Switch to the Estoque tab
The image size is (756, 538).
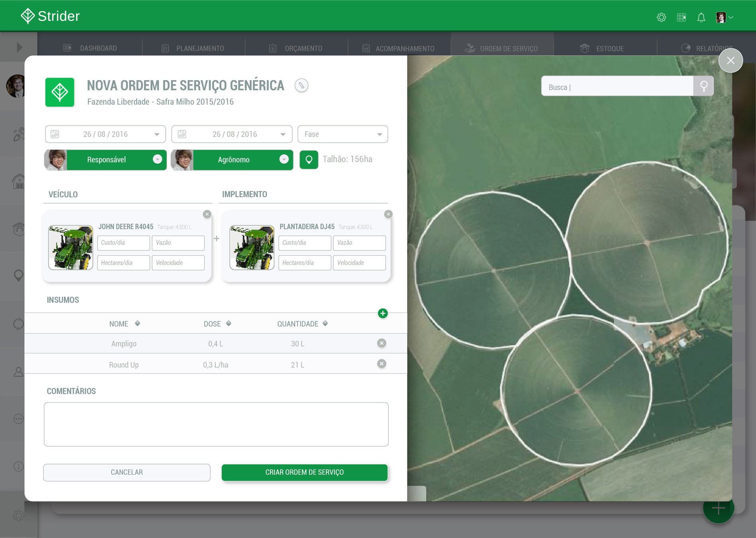[602, 48]
